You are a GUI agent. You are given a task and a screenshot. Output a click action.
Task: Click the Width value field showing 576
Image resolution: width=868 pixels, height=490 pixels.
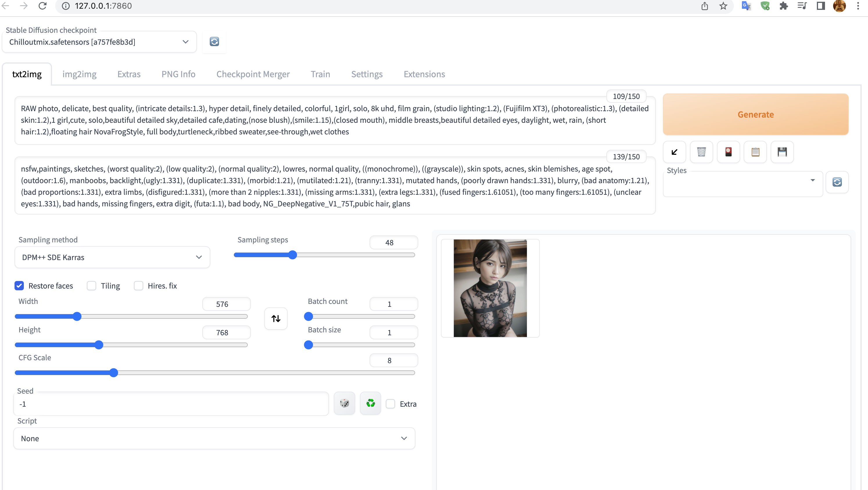[x=226, y=304]
